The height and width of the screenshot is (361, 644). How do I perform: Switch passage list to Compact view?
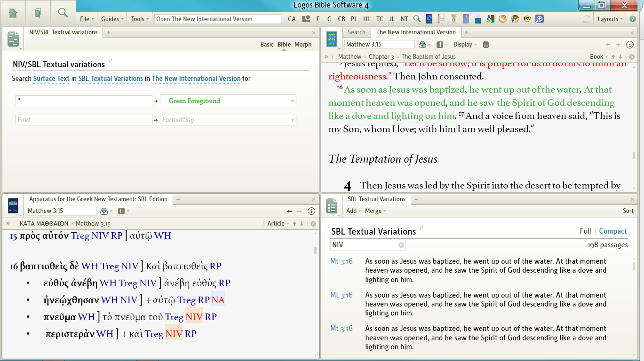point(612,231)
